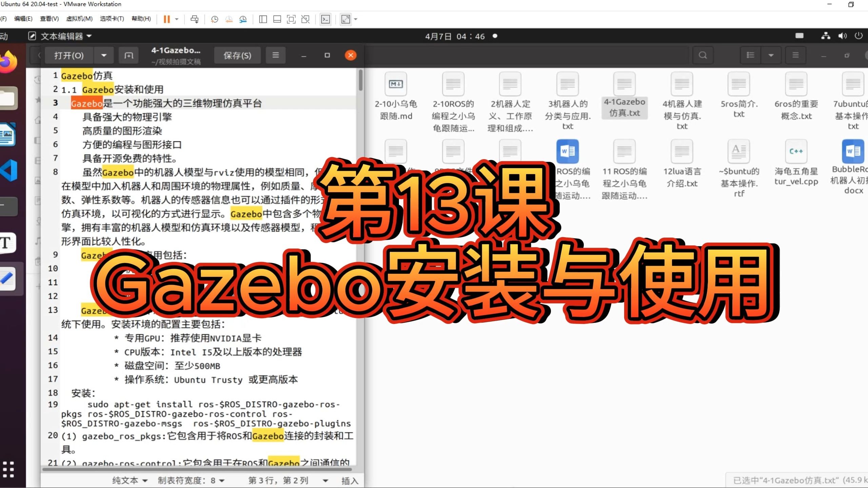868x488 pixels.
Task: Take a VM snapshot with the clock icon
Action: (214, 19)
